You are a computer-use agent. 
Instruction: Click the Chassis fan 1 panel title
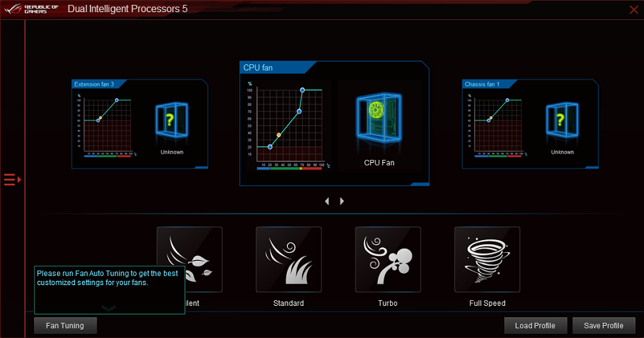point(482,84)
